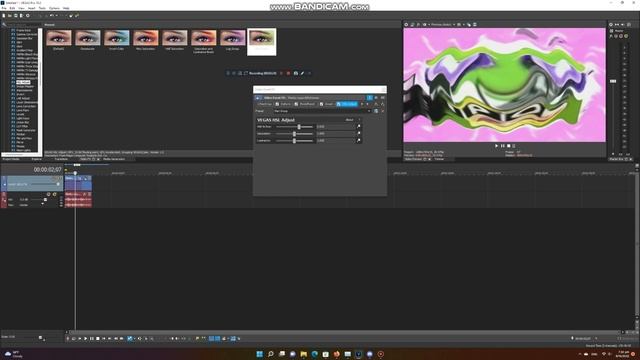Save snapshot to file icon in preview
Viewport: 640px width, 360px height.
475,24
